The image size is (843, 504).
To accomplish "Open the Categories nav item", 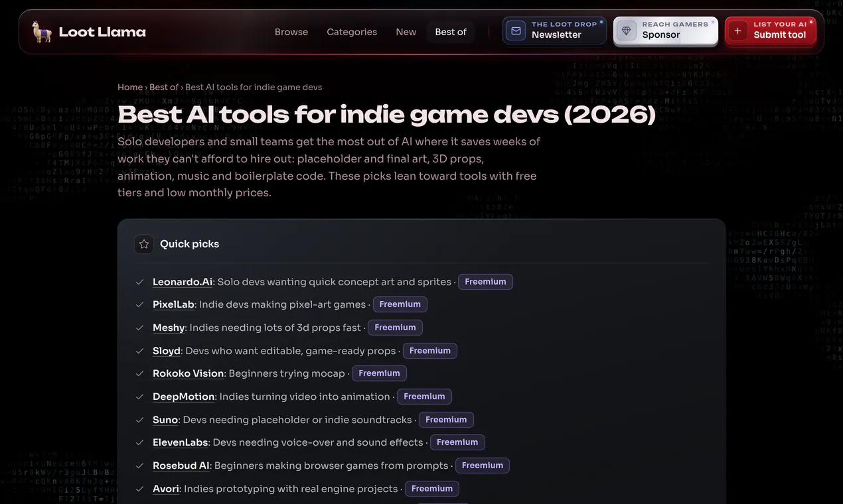I will tap(352, 32).
